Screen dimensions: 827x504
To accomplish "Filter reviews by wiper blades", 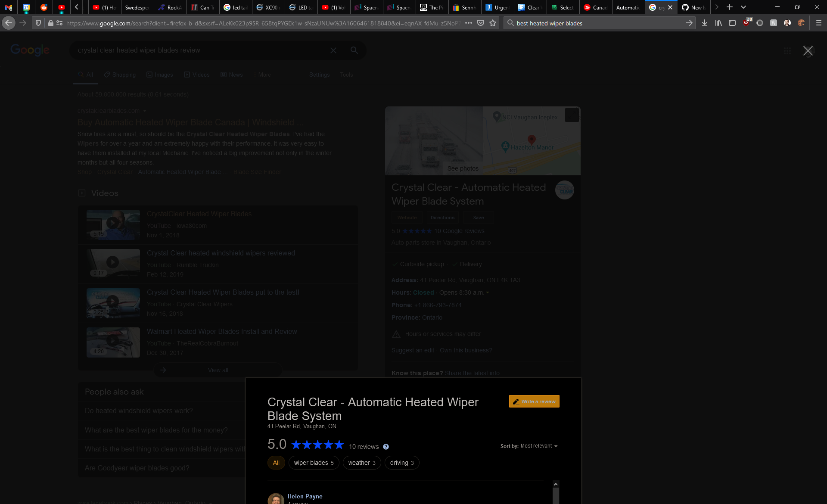I will click(x=314, y=463).
